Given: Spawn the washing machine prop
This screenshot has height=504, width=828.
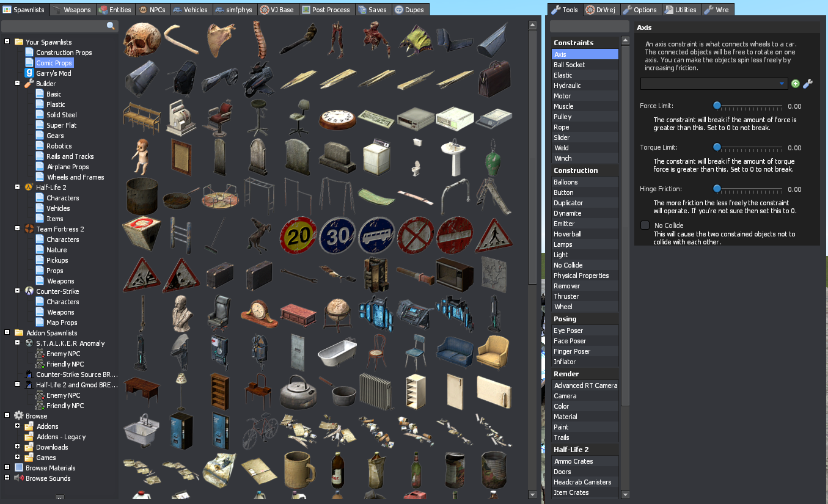Looking at the screenshot, I should (377, 158).
